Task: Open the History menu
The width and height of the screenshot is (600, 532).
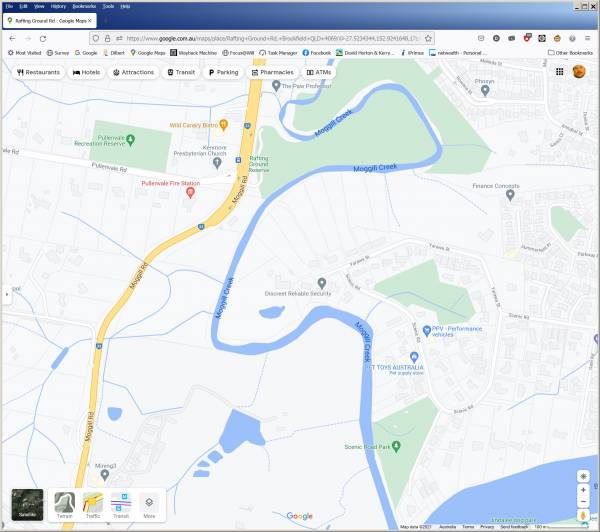Action: tap(58, 6)
